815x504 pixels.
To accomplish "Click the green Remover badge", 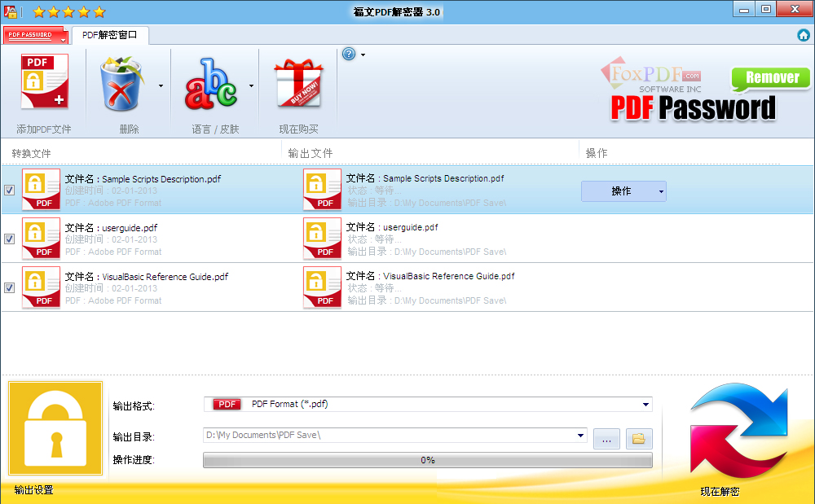I will point(771,78).
